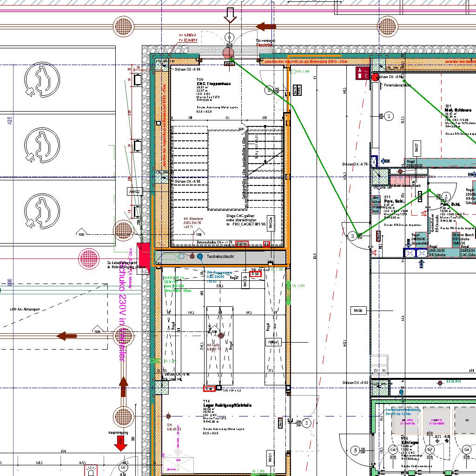
Task: Click the brown upward arrow above Haupteingang
Action: tap(123, 387)
